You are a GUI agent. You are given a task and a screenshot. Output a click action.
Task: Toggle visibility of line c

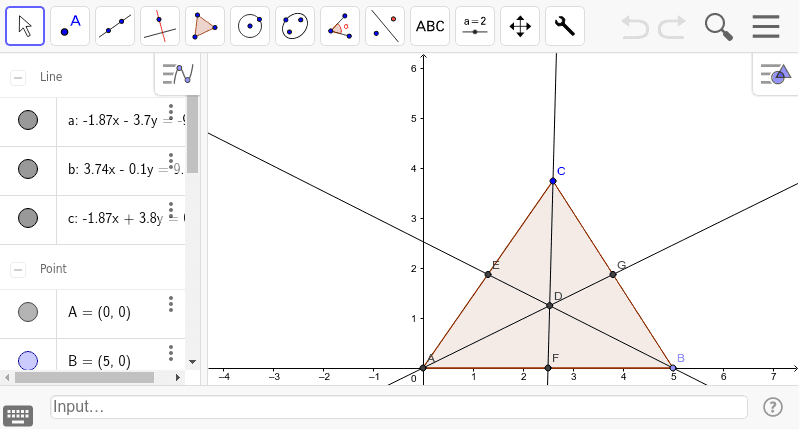(x=28, y=218)
